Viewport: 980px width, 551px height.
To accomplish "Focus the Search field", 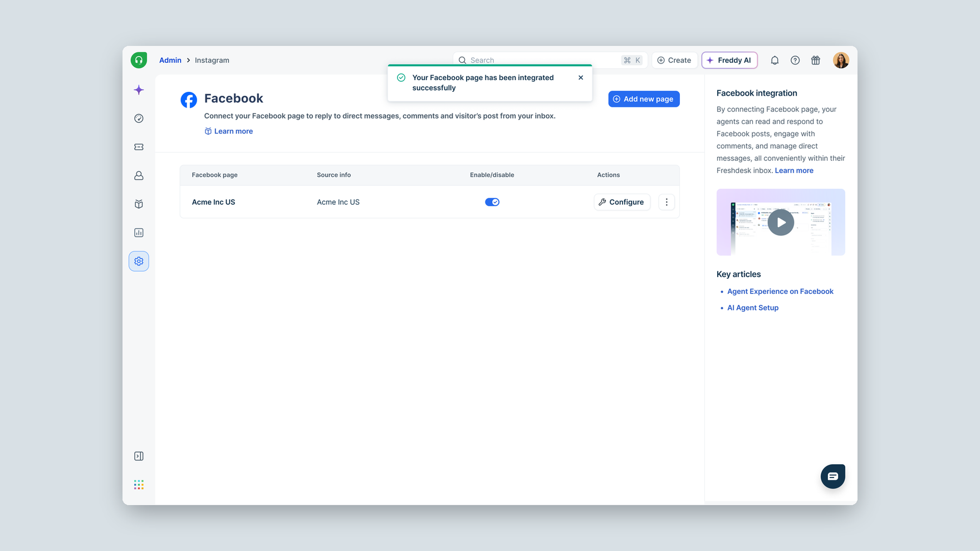I will pos(550,60).
